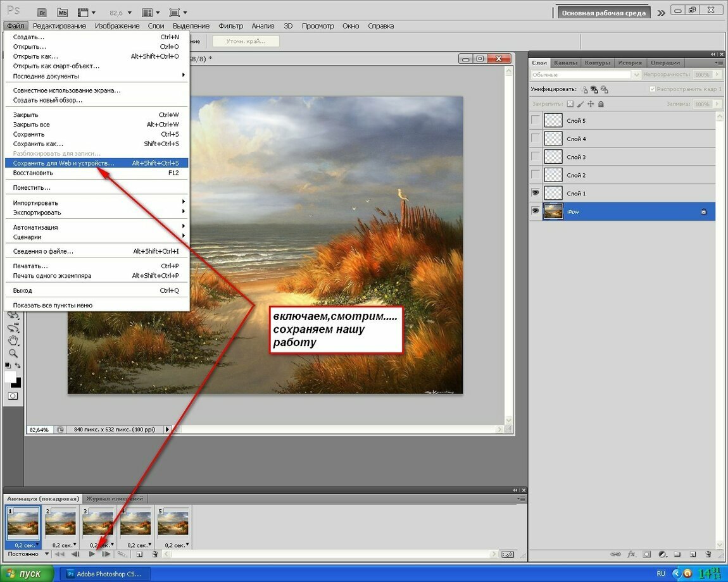
Task: Open Mini Bridge with the Mb icon
Action: (62, 13)
